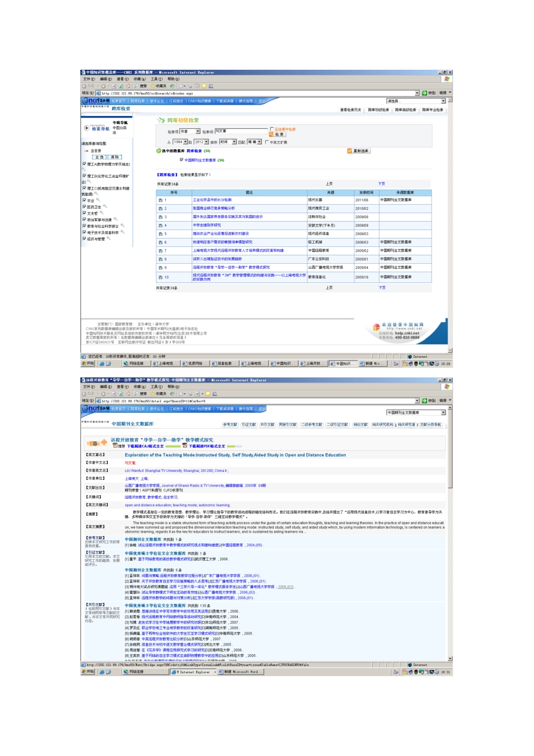Click magnifier icon beside 经济与管理
Viewport: 534px width, 756px height.
(108, 238)
